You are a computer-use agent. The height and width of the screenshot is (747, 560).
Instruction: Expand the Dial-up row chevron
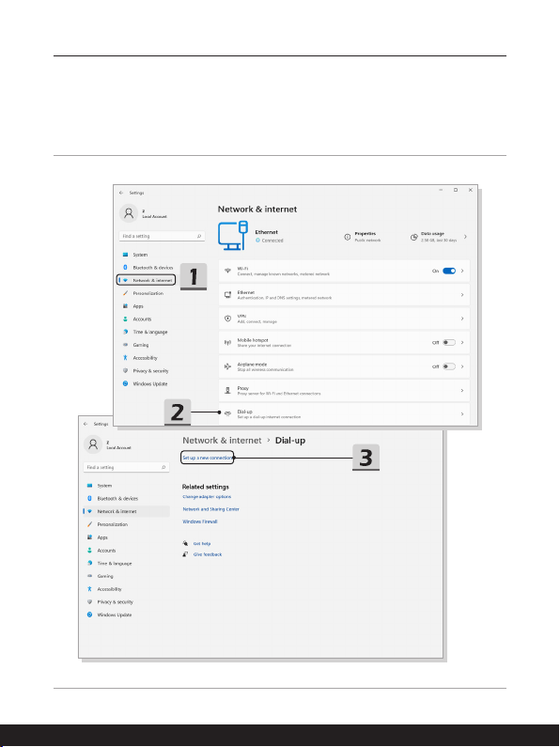(462, 414)
